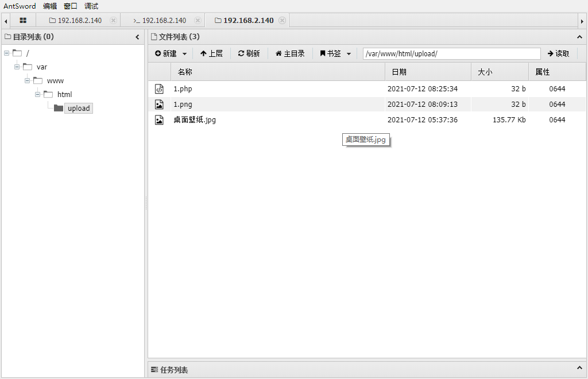Screen dimensions: 588x379
Task: Sort by the 名称 column header
Action: 278,72
